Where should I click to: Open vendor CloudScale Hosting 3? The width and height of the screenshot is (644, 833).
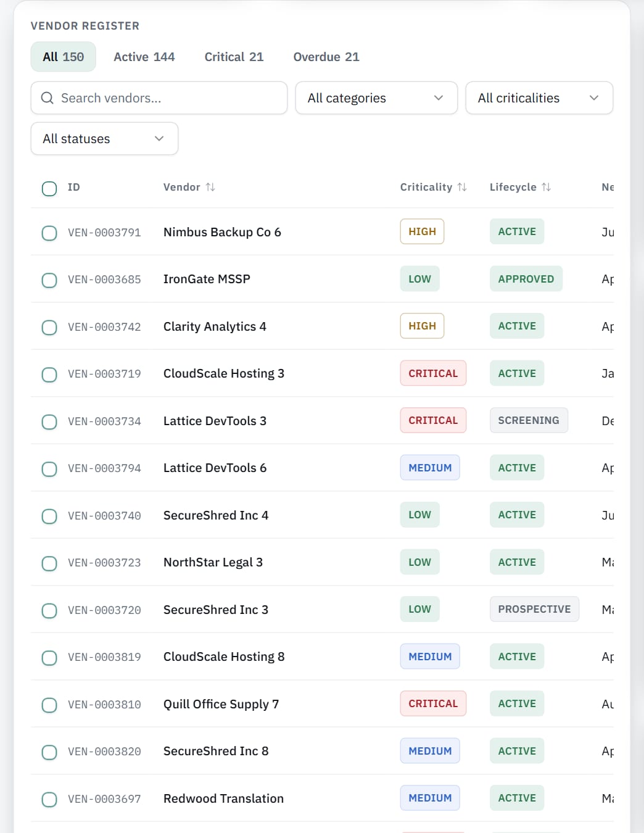click(x=224, y=373)
